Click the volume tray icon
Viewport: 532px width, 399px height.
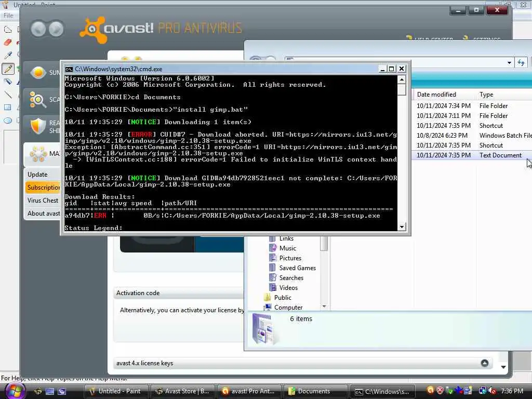[493, 391]
